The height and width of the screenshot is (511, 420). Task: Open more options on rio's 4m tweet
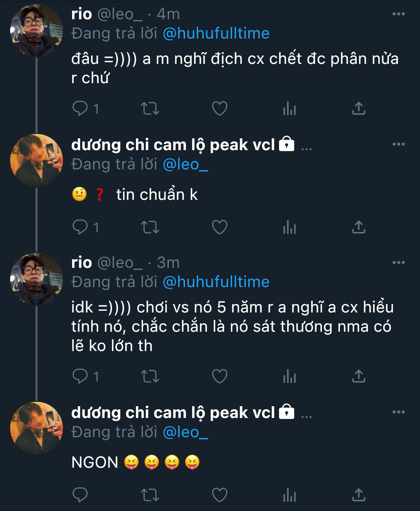(x=398, y=14)
